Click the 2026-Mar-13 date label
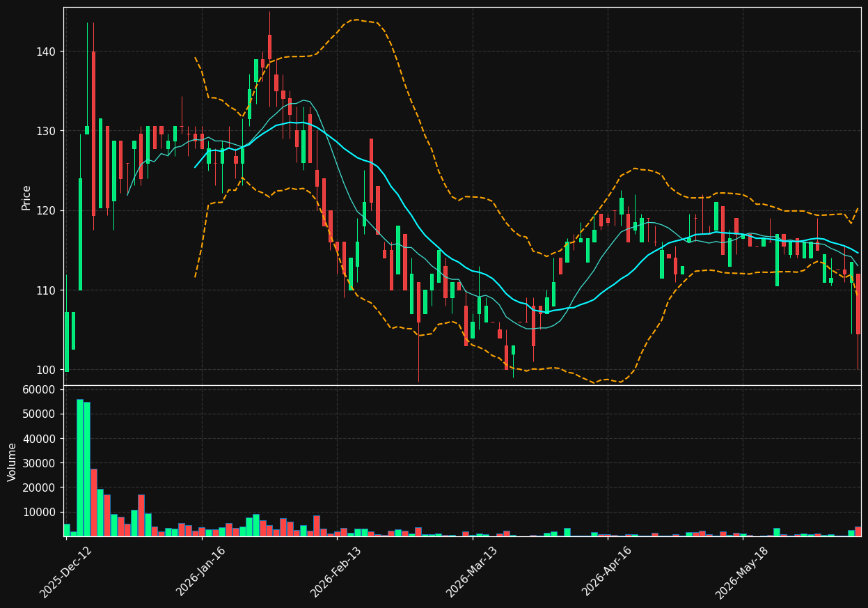 coord(472,572)
